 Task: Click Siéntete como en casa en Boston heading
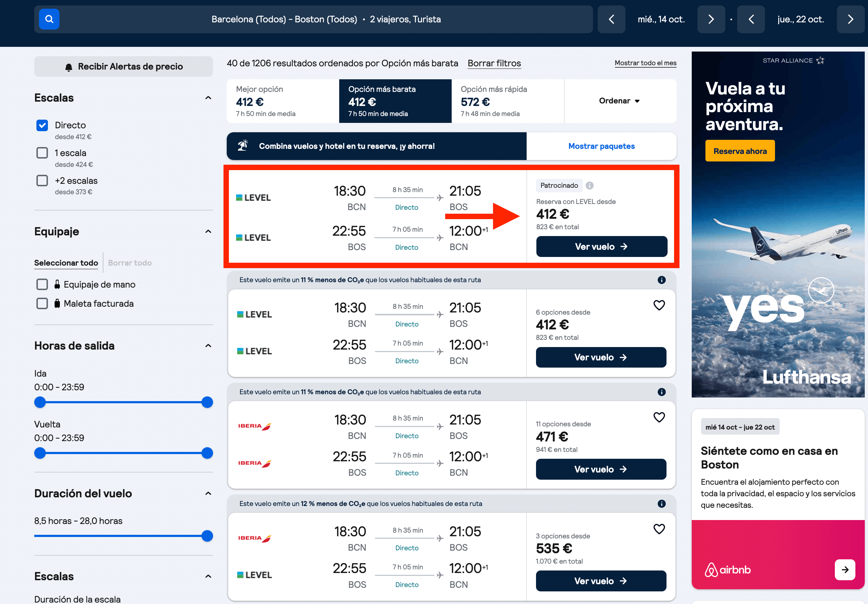pos(769,458)
